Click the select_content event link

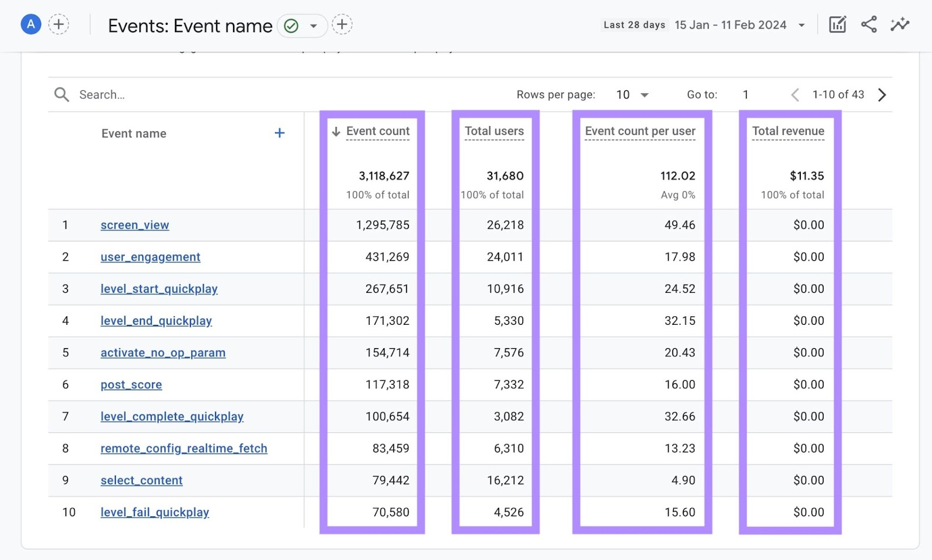pyautogui.click(x=141, y=480)
